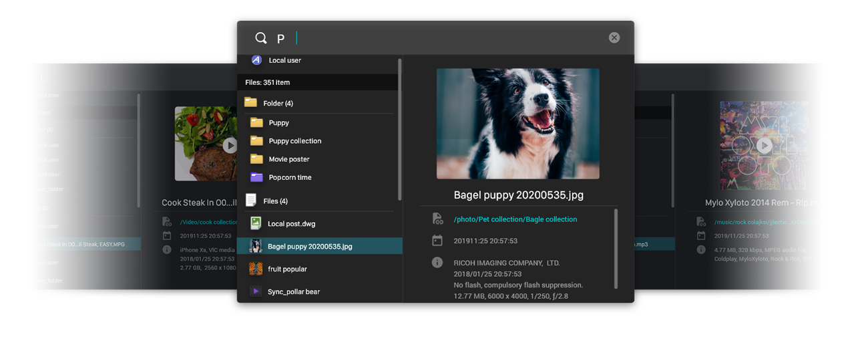Viewport: 868px width, 343px height.
Task: Click the Bagel puppy thumbnail in list
Action: 256,246
